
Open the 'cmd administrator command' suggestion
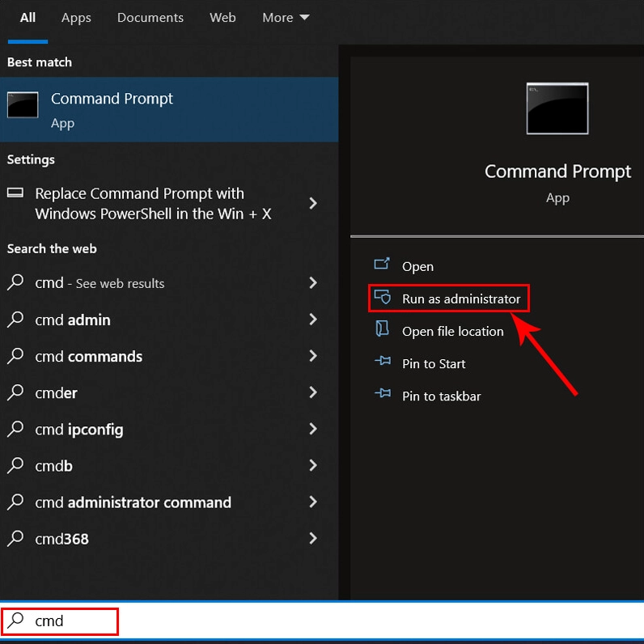pos(169,502)
